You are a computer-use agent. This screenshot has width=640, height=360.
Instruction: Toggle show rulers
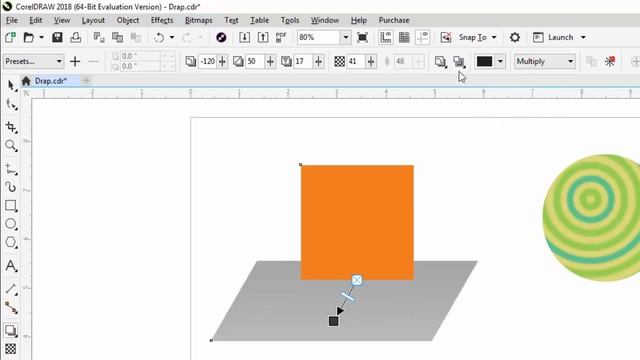[x=385, y=38]
